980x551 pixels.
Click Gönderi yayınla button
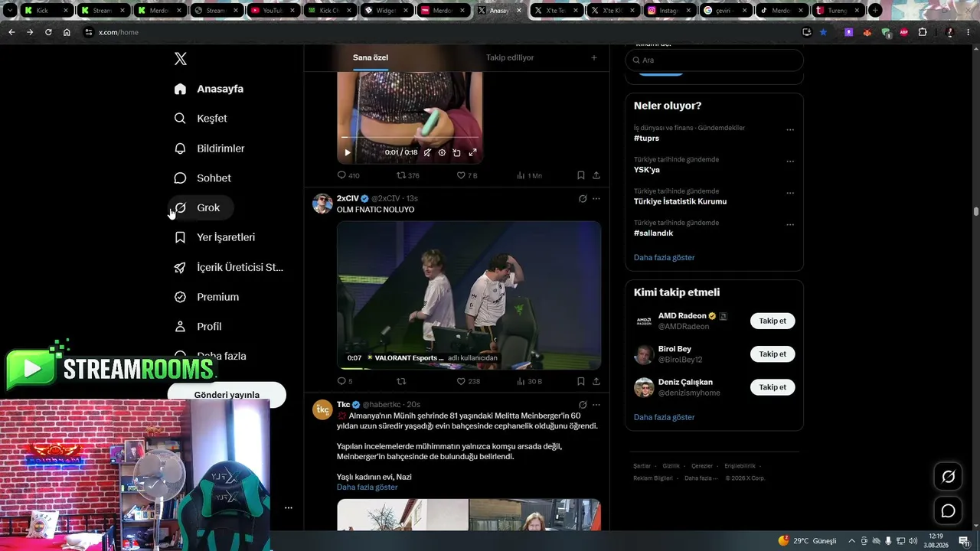[x=227, y=395]
